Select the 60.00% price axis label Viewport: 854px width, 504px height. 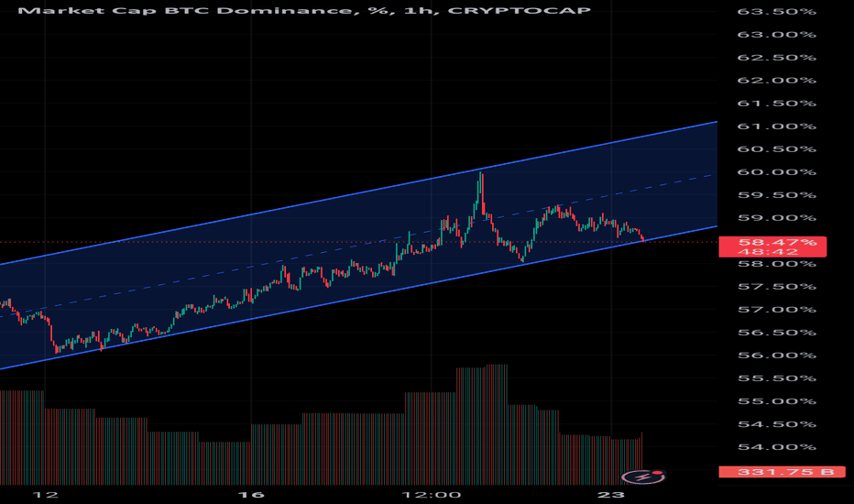click(x=777, y=172)
